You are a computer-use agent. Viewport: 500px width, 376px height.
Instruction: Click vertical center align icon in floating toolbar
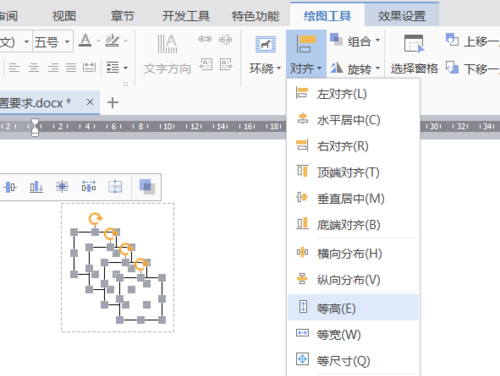[10, 187]
